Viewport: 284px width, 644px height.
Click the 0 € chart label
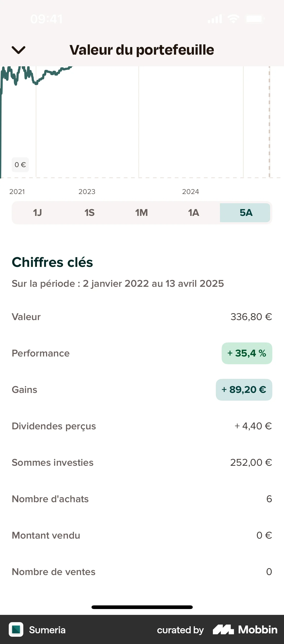tap(20, 165)
